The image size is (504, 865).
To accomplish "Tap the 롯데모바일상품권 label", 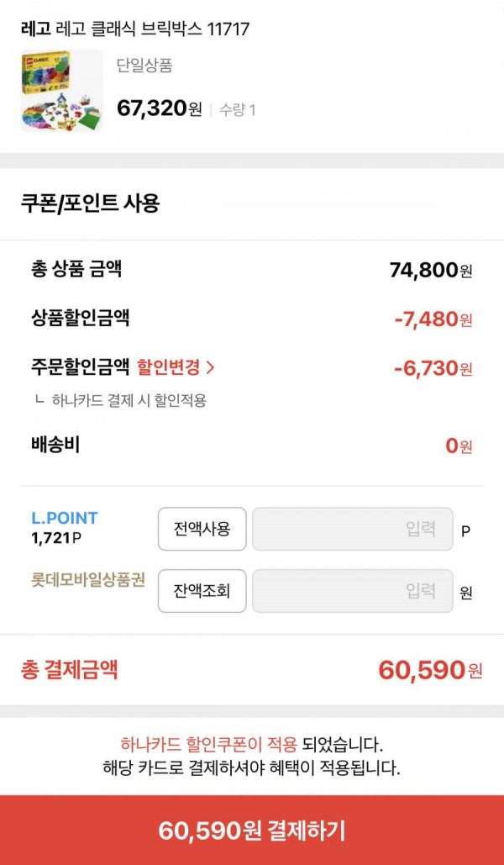I will point(88,580).
